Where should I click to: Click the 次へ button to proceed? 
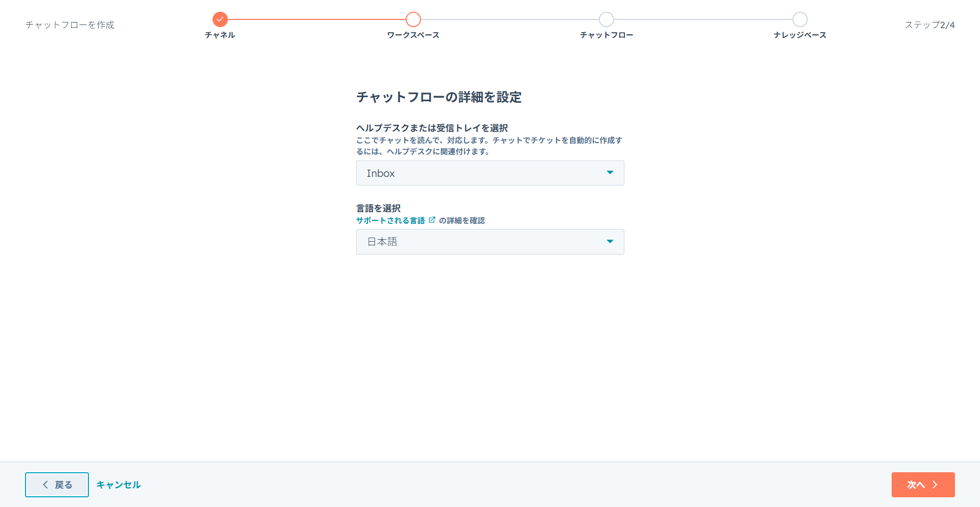tap(923, 485)
